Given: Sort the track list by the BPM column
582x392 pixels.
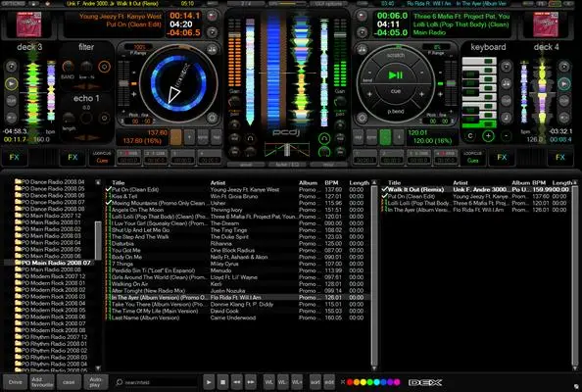Looking at the screenshot, I should point(331,182).
